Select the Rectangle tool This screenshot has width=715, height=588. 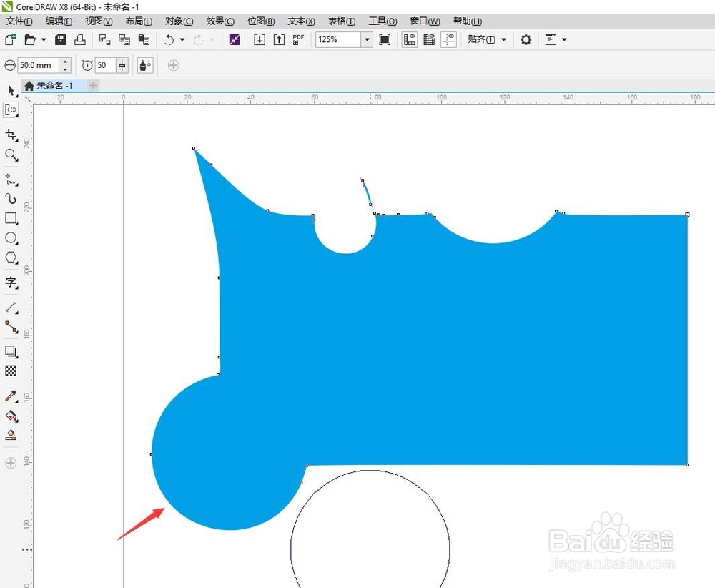(x=11, y=218)
